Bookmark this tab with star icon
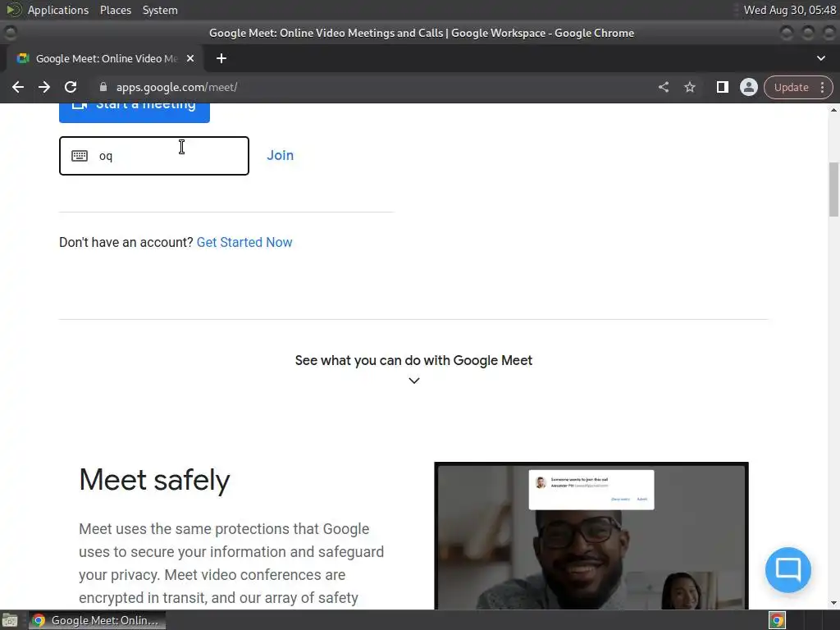Image resolution: width=840 pixels, height=630 pixels. click(x=689, y=87)
